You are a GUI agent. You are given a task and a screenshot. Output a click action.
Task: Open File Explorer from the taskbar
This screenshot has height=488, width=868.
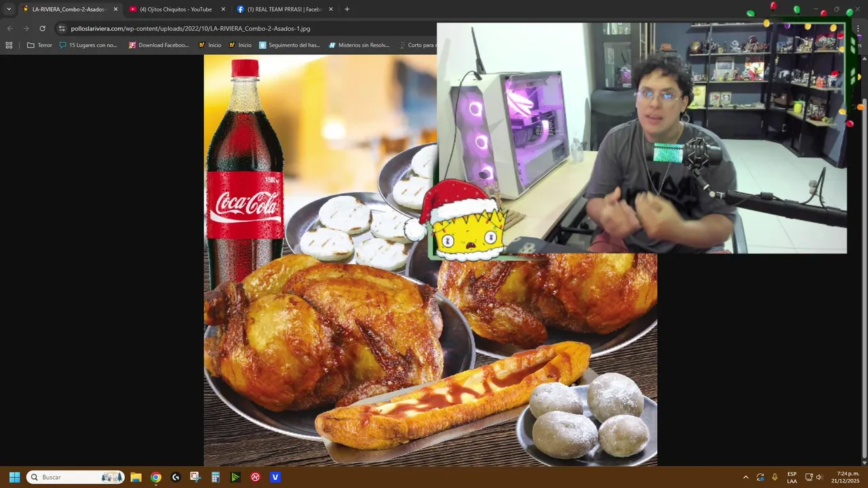[136, 477]
